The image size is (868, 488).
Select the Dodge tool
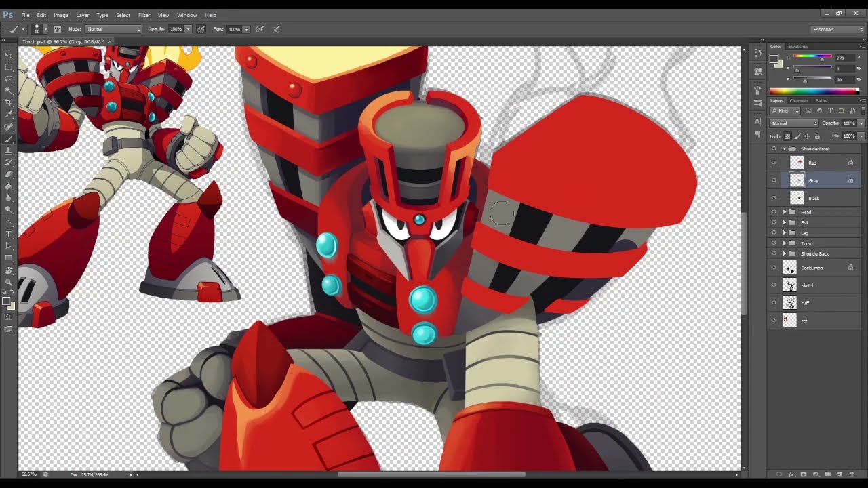9,209
